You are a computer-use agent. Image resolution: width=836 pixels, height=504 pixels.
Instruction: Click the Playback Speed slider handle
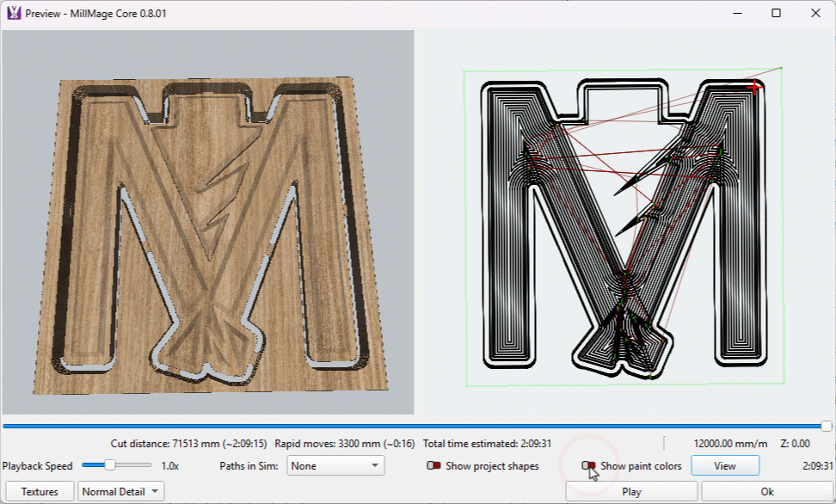click(x=110, y=465)
